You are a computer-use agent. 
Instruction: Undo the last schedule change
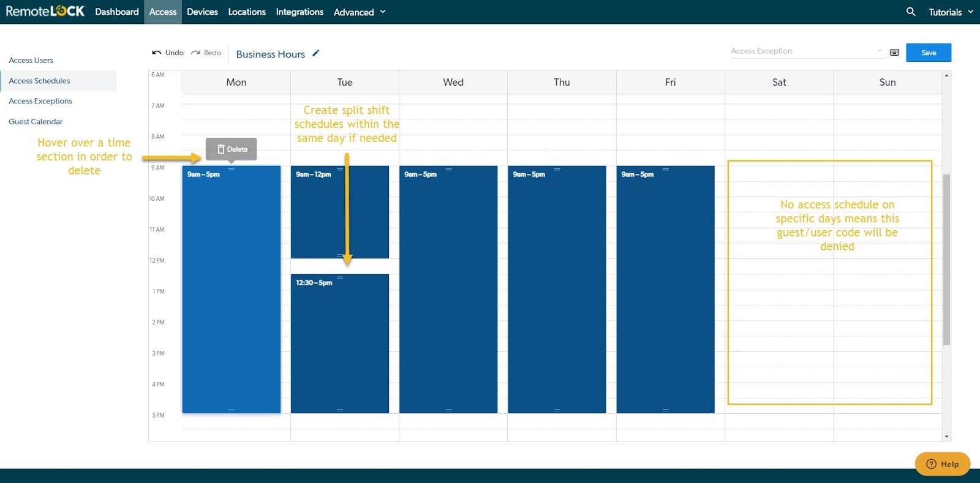168,53
